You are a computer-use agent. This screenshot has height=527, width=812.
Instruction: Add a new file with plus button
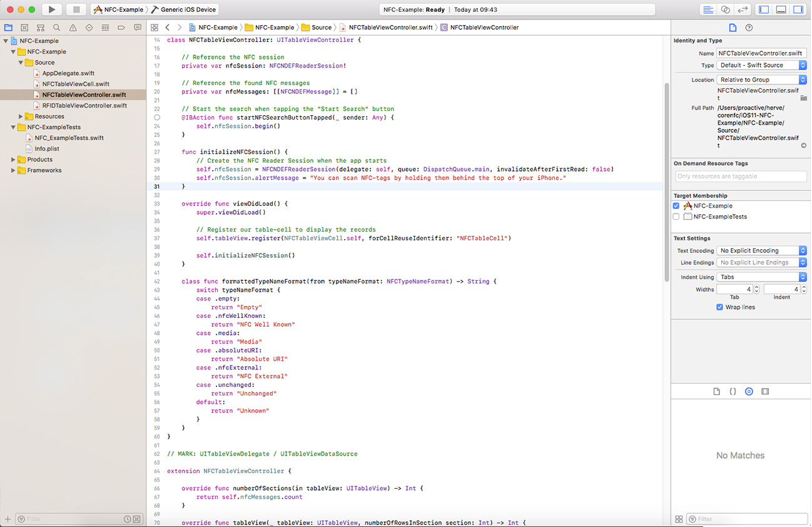pyautogui.click(x=8, y=519)
